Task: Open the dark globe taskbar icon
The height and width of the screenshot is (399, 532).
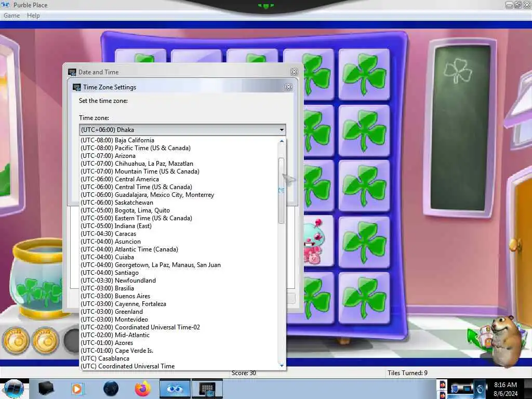Action: 111,389
